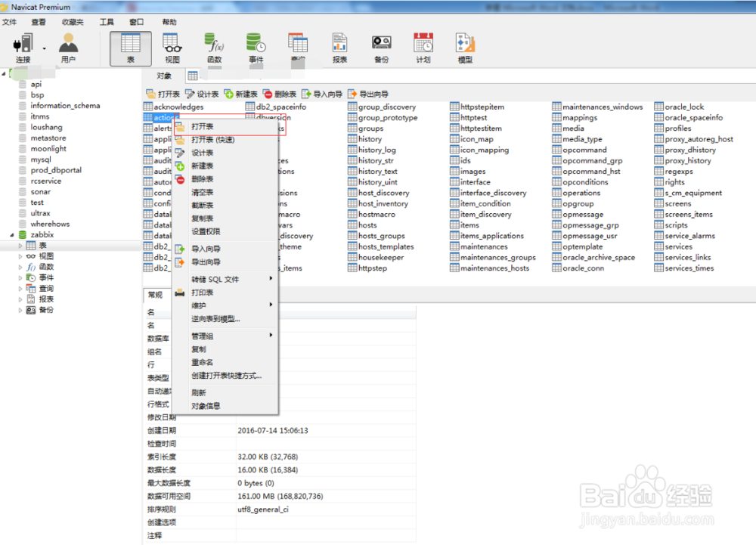Open the 查看 menu
Image resolution: width=756 pixels, height=545 pixels.
[39, 22]
